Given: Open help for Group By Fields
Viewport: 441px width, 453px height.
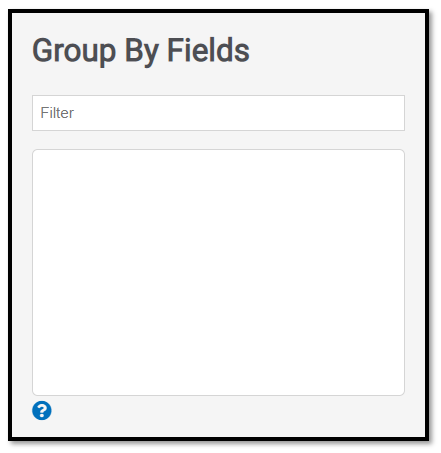Looking at the screenshot, I should coord(42,410).
